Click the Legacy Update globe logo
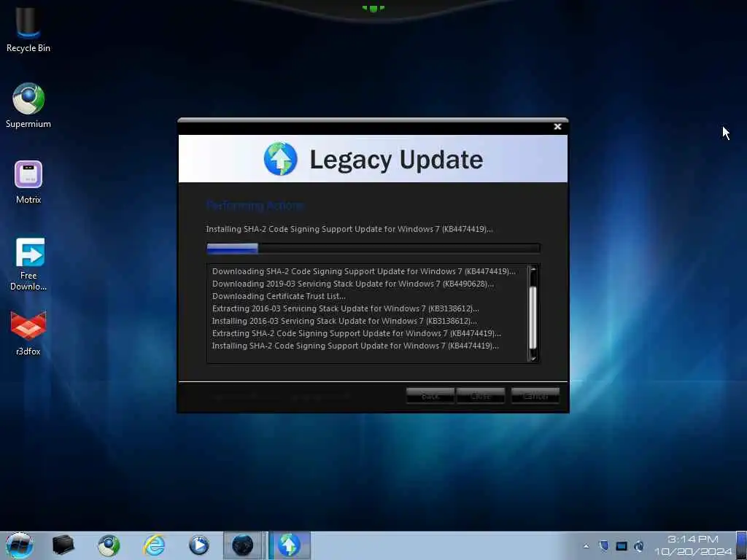Viewport: 747px width, 560px height. click(x=281, y=158)
